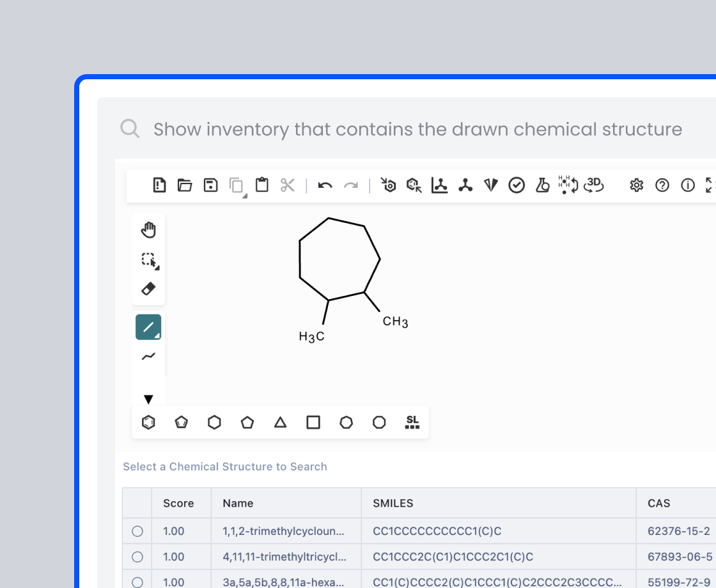
Task: Click the About info icon
Action: tap(688, 185)
